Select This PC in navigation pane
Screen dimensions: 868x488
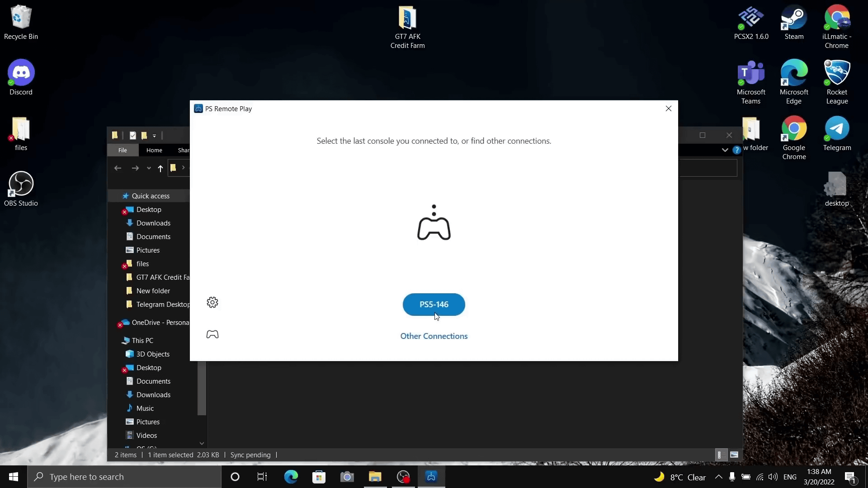142,341
